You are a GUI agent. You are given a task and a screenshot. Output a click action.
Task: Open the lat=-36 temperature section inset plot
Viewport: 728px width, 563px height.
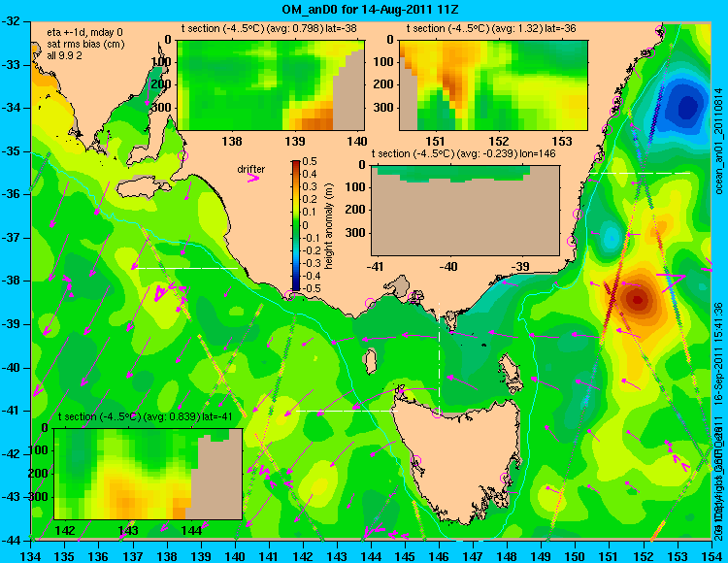point(493,84)
